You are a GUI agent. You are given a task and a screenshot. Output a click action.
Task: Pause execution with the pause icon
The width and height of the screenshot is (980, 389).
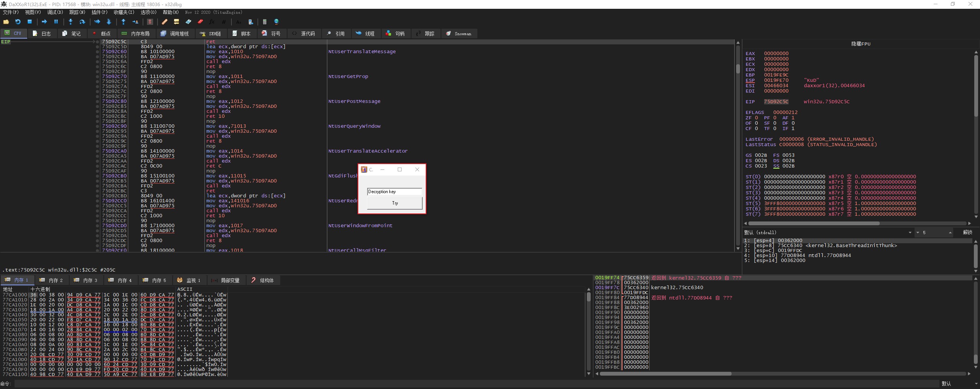(56, 22)
